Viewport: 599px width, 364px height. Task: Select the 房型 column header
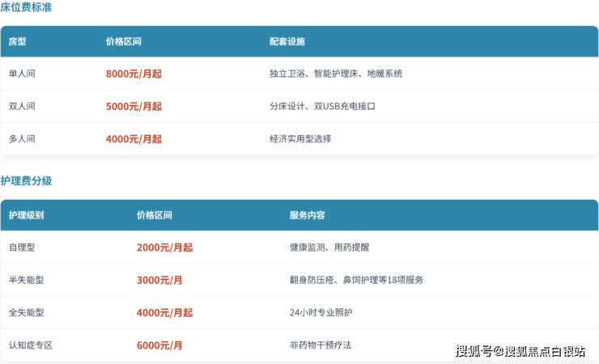[18, 41]
